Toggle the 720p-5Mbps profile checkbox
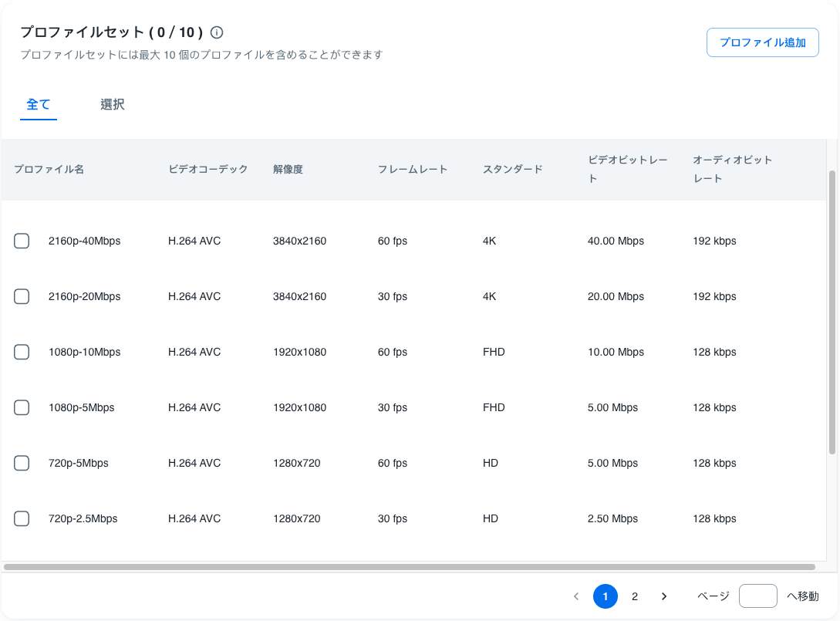This screenshot has width=840, height=621. tap(22, 463)
